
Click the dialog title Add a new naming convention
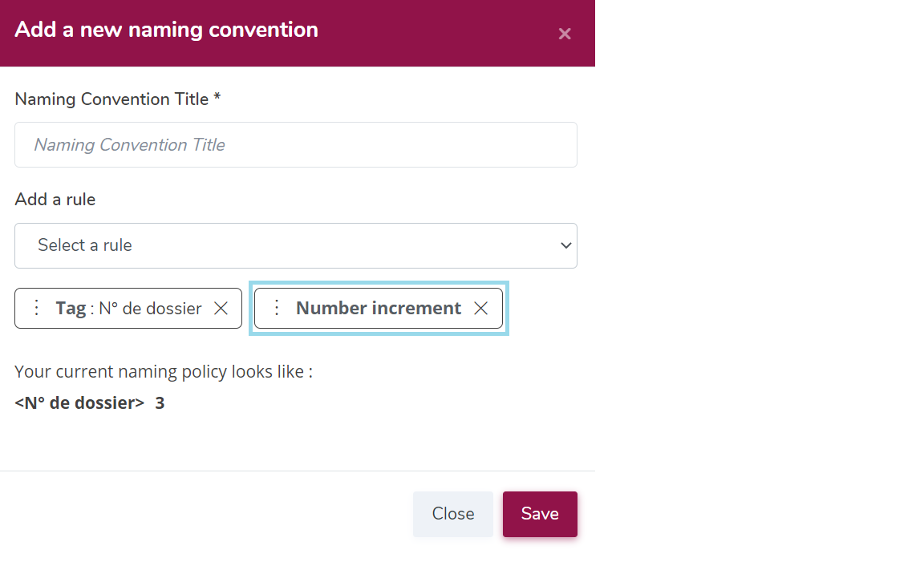[x=166, y=30]
